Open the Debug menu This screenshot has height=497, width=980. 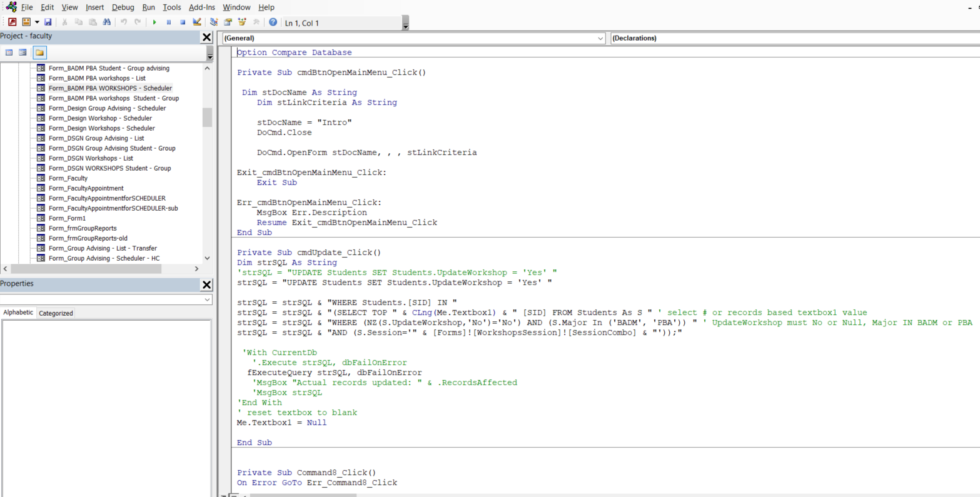click(123, 8)
